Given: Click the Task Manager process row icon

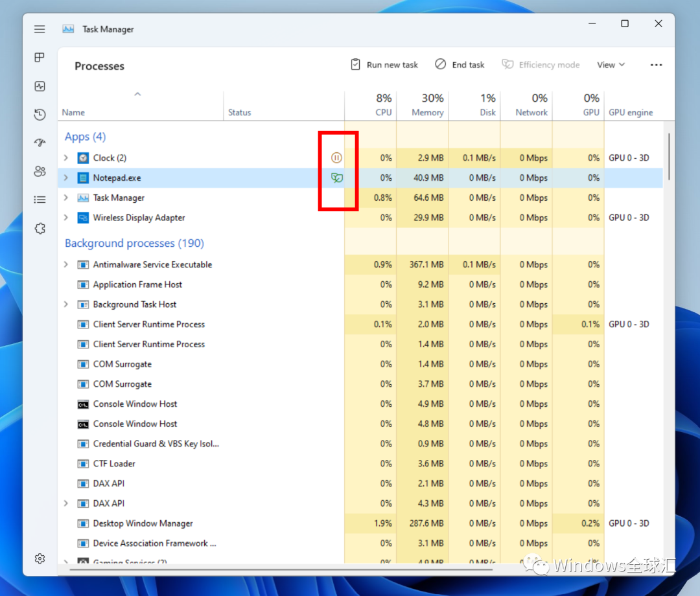Looking at the screenshot, I should pyautogui.click(x=83, y=198).
